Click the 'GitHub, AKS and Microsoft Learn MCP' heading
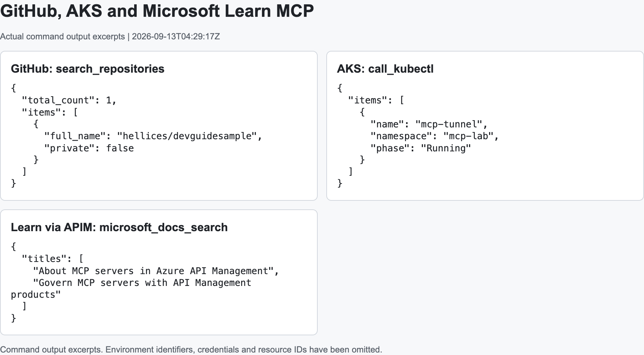 [x=157, y=11]
